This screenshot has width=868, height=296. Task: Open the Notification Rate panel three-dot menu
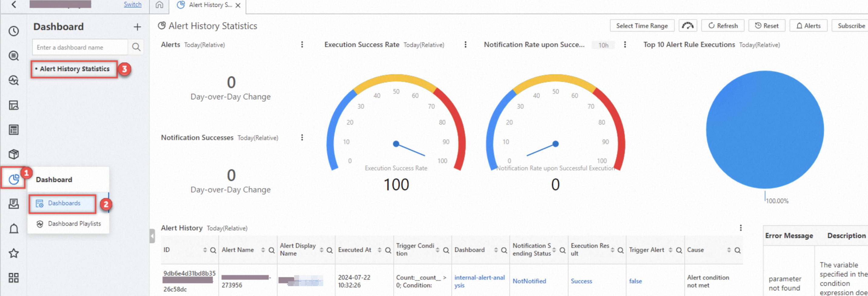pos(625,45)
